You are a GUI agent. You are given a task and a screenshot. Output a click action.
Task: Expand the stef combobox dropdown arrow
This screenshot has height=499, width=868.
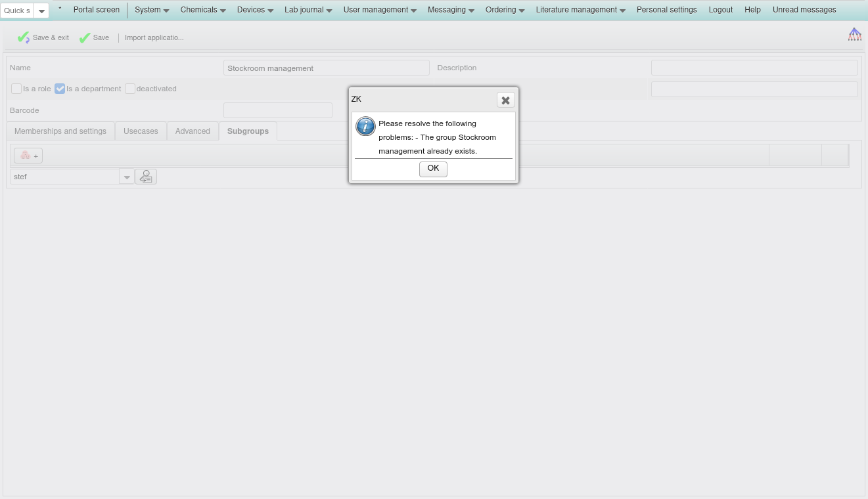[127, 177]
